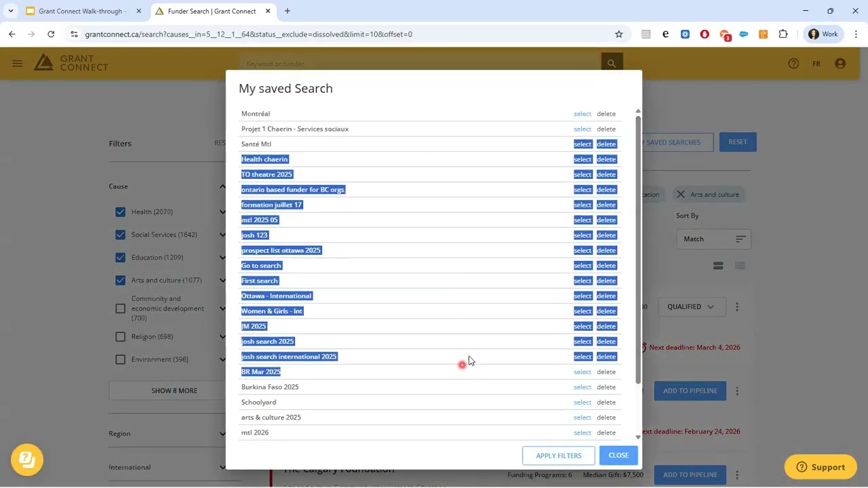This screenshot has height=488, width=868.
Task: Delete the Health chaerin saved search
Action: tap(606, 159)
